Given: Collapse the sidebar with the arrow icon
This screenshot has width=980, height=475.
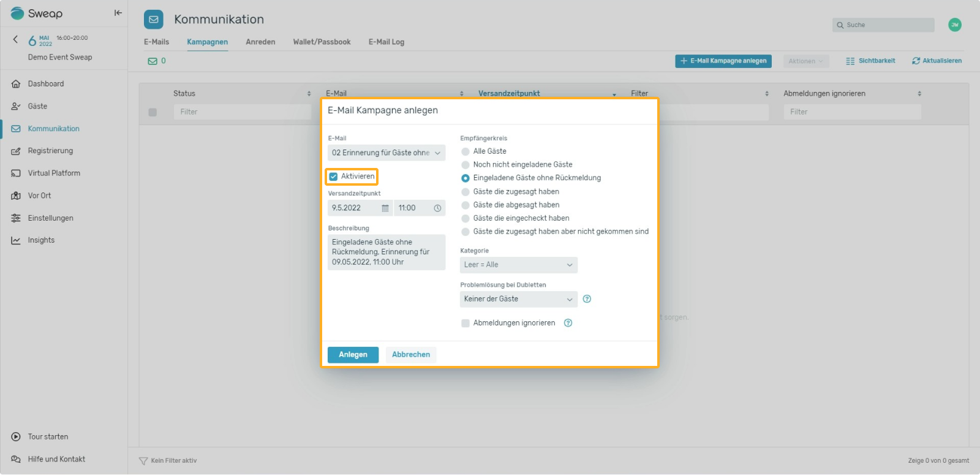Looking at the screenshot, I should click(x=118, y=13).
